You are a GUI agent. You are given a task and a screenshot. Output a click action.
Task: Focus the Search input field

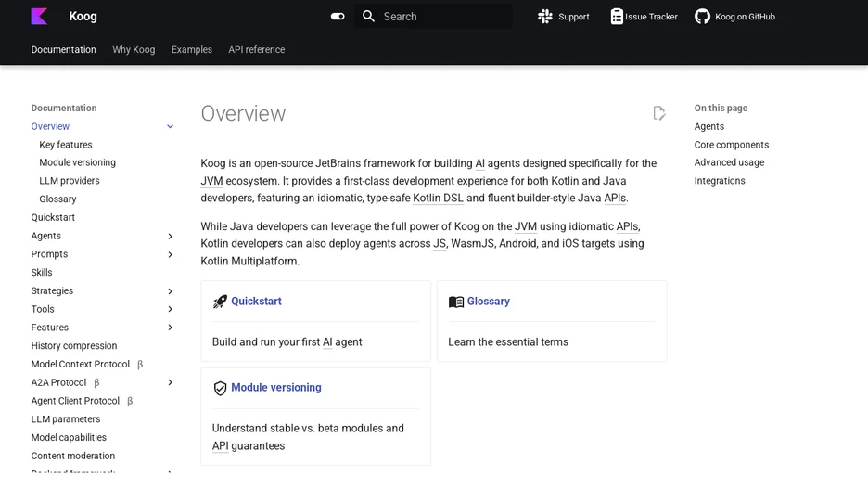(x=433, y=16)
